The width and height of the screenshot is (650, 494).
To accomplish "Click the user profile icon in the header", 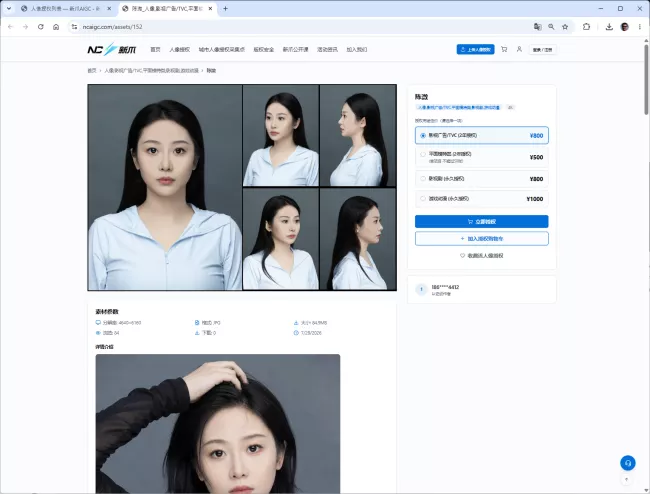I will (x=519, y=49).
